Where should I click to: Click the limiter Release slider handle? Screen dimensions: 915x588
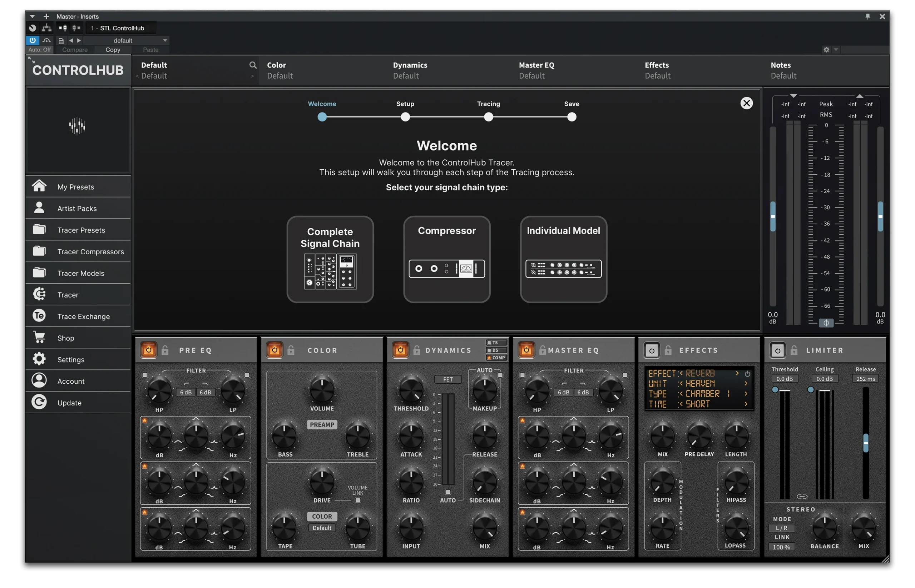pyautogui.click(x=866, y=443)
